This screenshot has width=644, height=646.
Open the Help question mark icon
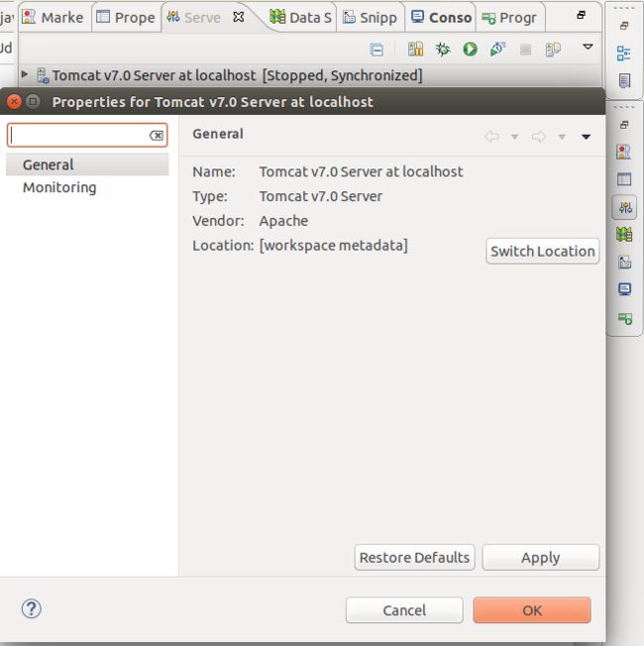[x=32, y=608]
